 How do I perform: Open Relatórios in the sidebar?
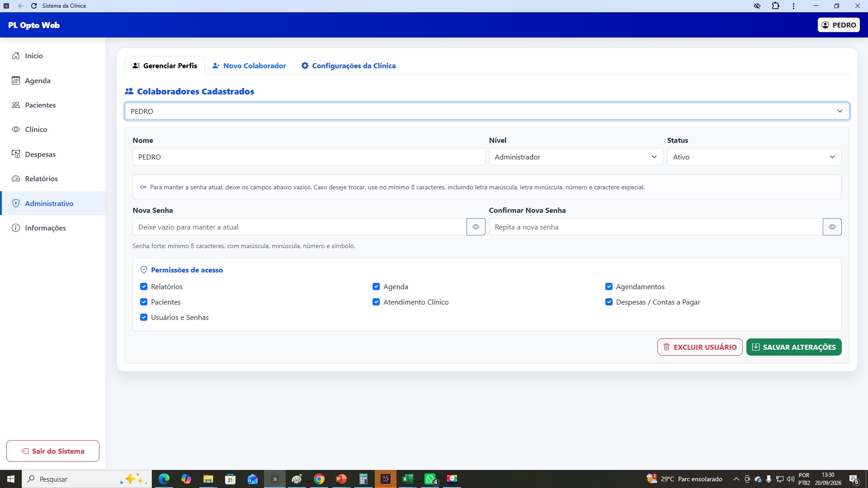pyautogui.click(x=53, y=178)
